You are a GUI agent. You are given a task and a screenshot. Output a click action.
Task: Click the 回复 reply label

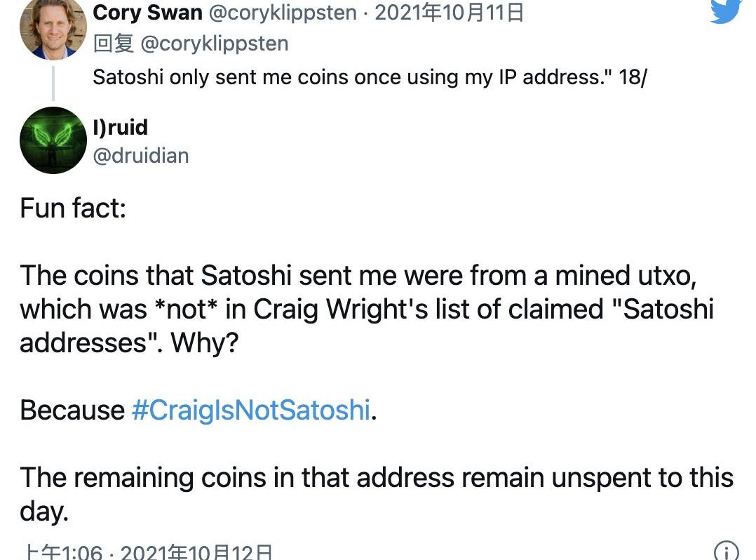coord(113,44)
